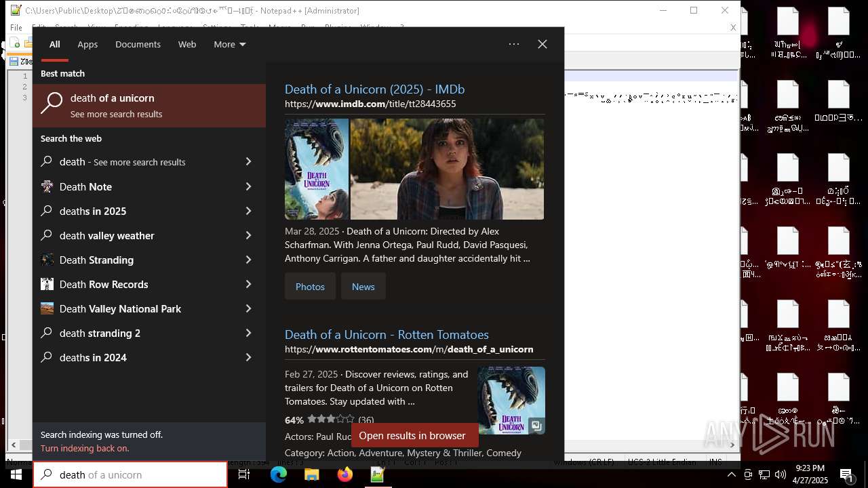Open the volume control in system tray
This screenshot has width=868, height=488.
pos(781,474)
